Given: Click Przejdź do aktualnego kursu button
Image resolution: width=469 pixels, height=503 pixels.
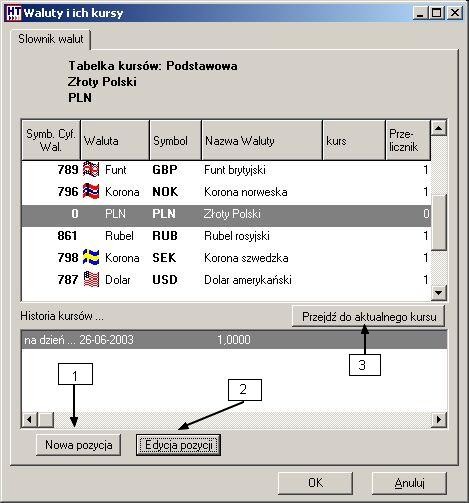Looking at the screenshot, I should (x=368, y=316).
